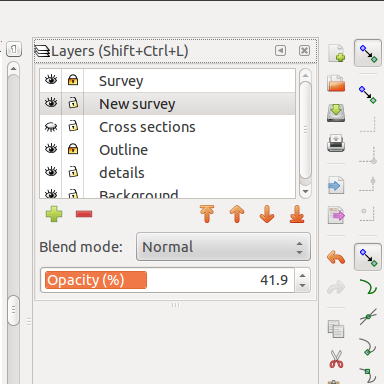Screen dimensions: 384x384
Task: Import a file into the document
Action: 336,185
